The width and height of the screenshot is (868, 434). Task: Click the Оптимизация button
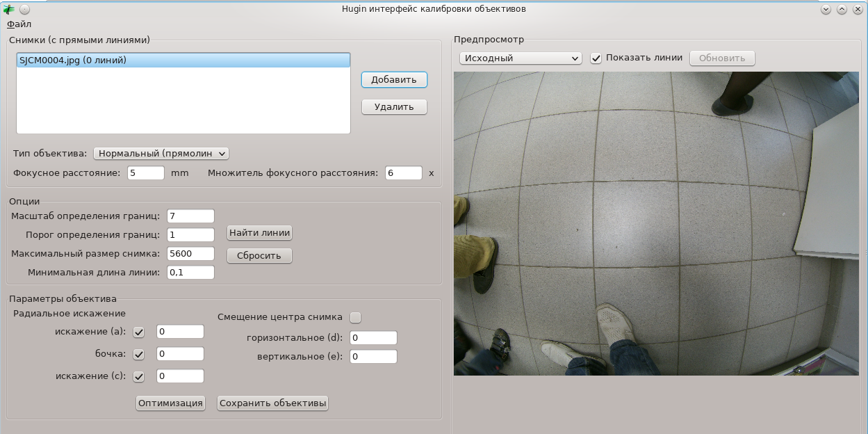[x=170, y=403]
